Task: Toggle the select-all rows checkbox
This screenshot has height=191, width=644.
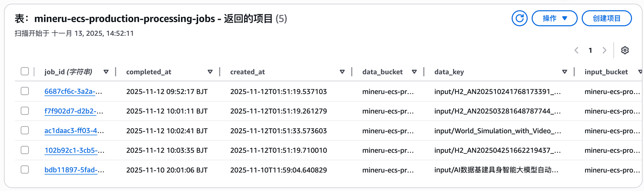Action: pos(25,71)
